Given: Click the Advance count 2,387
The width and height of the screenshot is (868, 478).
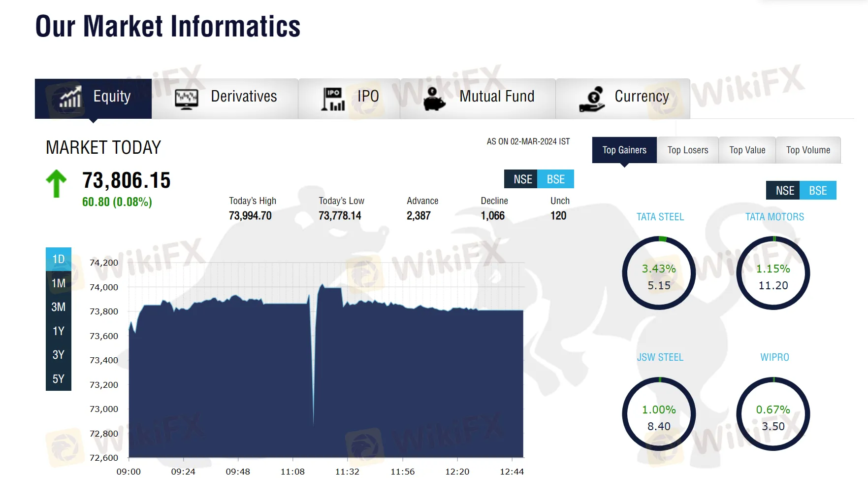Looking at the screenshot, I should pyautogui.click(x=418, y=216).
